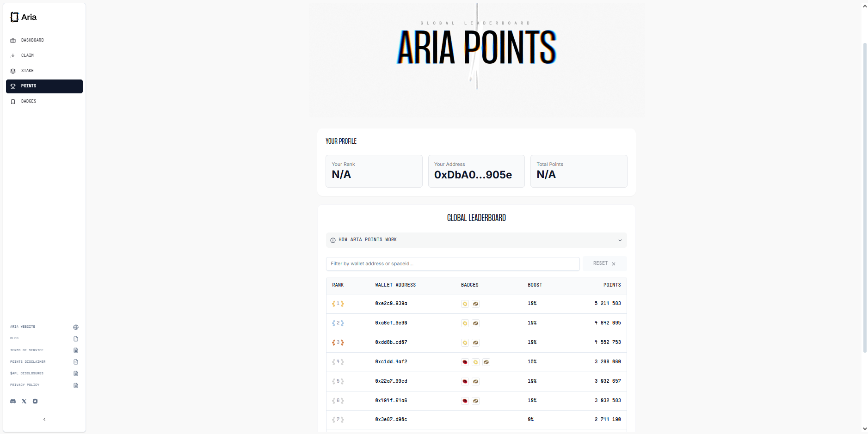
Task: Click the rank 3 bronze laurel icon
Action: pyautogui.click(x=338, y=342)
